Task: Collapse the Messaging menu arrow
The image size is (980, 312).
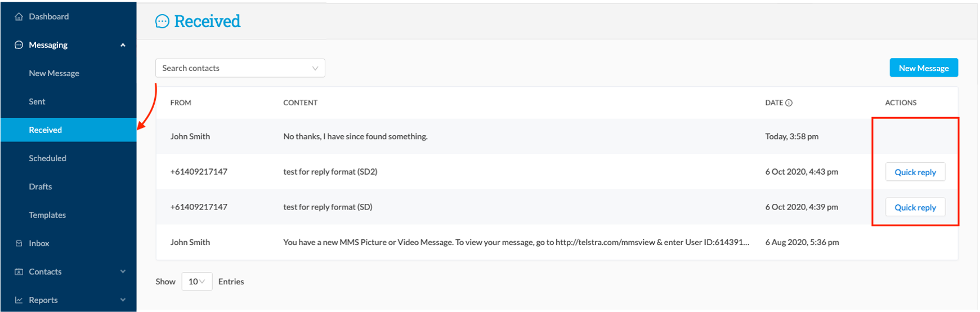Action: (123, 45)
